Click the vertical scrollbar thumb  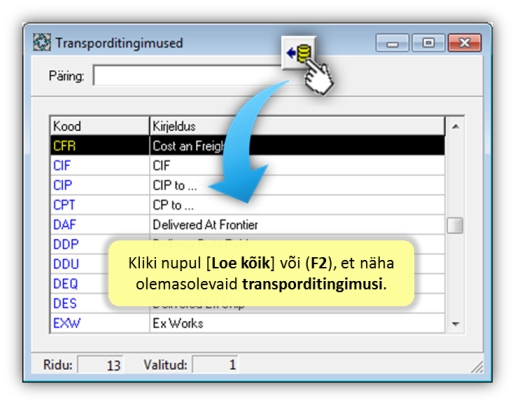455,225
